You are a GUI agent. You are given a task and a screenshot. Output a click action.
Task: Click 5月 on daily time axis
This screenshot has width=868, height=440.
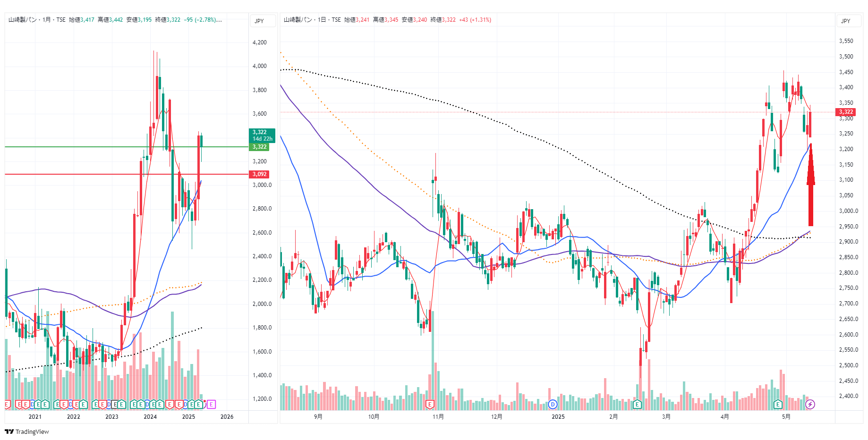pos(786,416)
